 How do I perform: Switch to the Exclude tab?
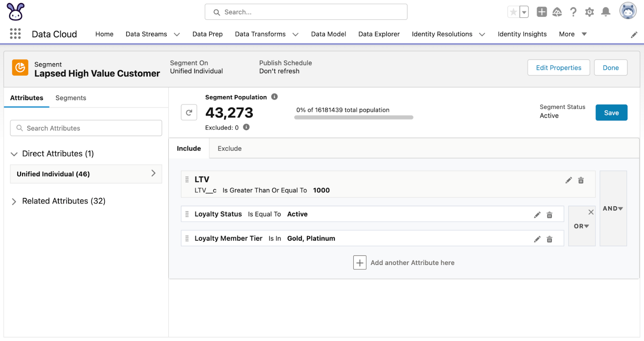(x=229, y=148)
